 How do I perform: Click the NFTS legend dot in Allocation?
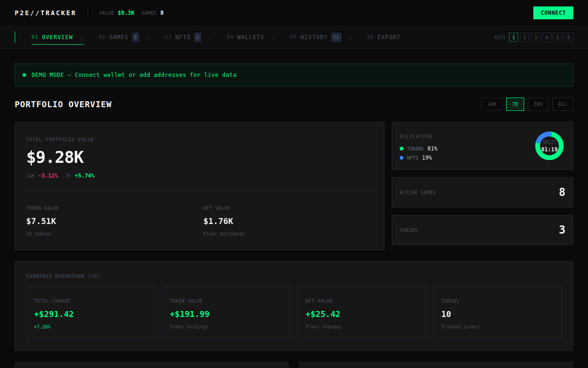pyautogui.click(x=401, y=158)
